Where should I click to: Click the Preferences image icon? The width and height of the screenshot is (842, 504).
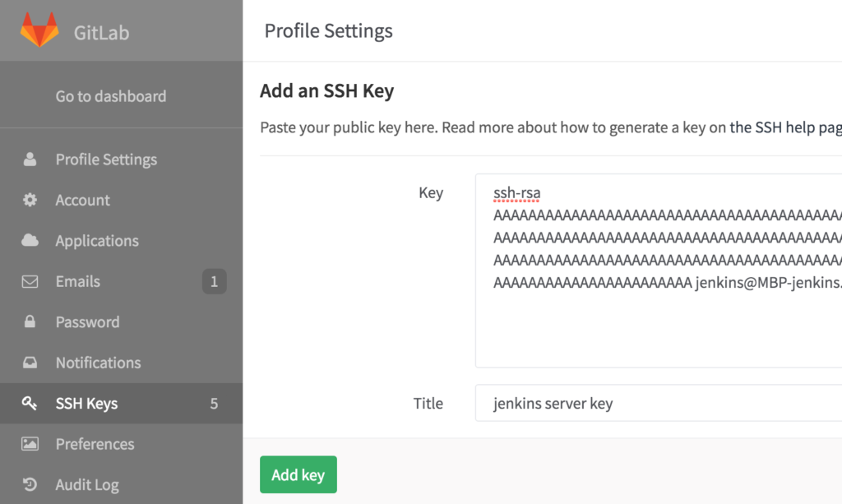click(30, 444)
